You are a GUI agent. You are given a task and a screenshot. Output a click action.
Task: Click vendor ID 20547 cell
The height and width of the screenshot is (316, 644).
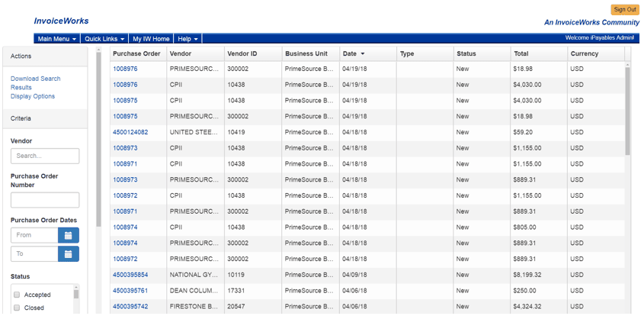coord(253,307)
